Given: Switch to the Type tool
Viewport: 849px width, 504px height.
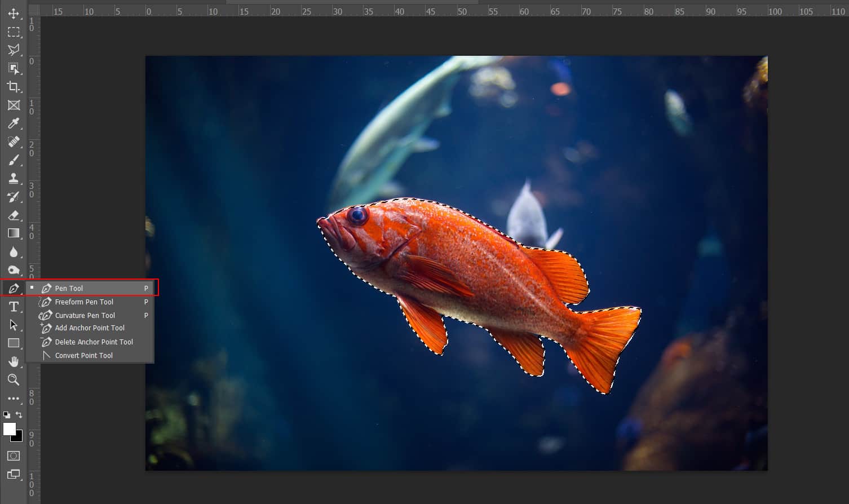Looking at the screenshot, I should 14,307.
